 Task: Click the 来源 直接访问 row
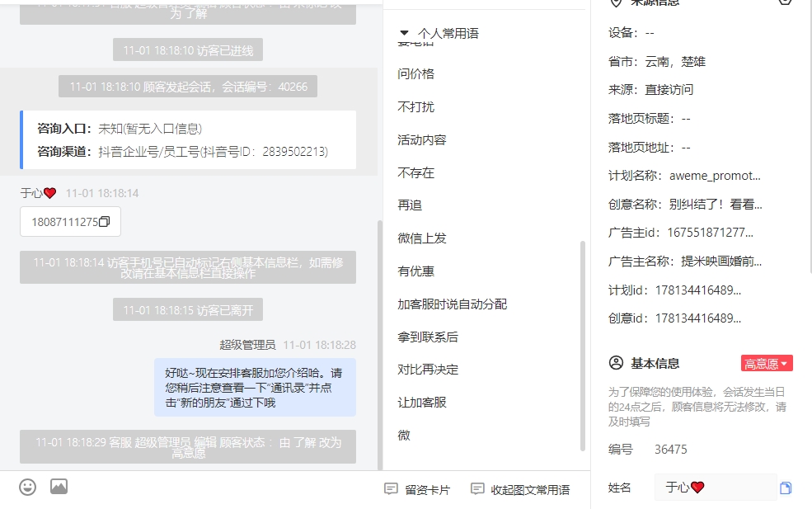coord(650,90)
